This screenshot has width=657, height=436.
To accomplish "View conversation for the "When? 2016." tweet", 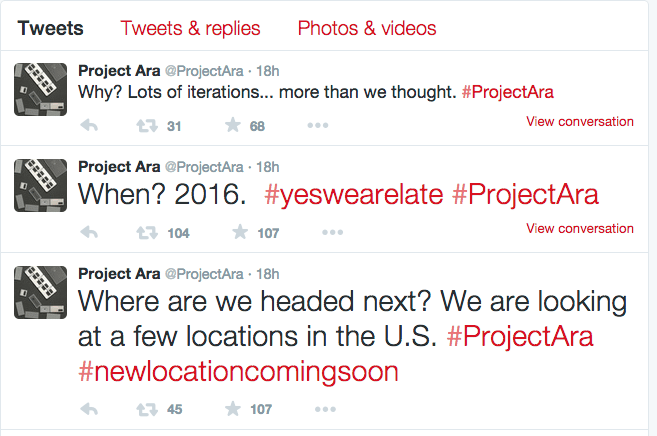I will click(579, 229).
